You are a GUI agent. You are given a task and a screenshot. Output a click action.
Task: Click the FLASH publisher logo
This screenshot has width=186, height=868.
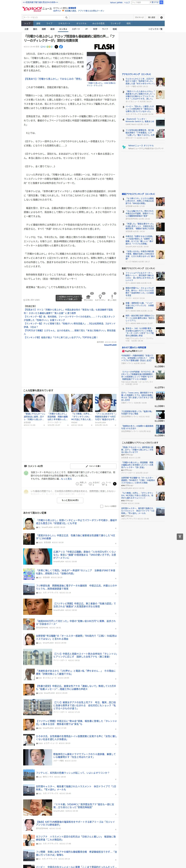[104, 47]
